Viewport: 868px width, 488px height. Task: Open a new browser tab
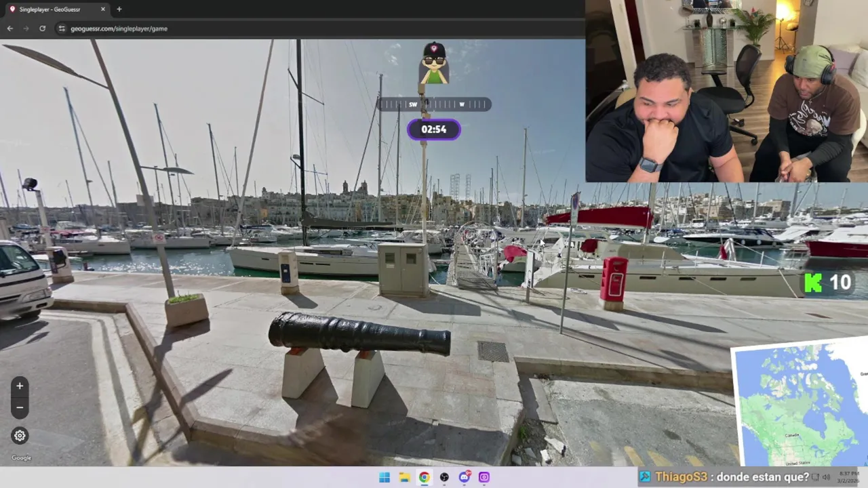point(119,9)
